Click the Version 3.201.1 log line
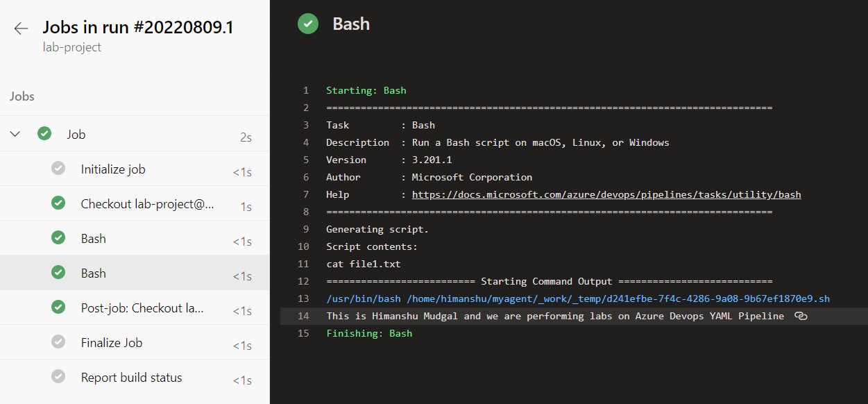Viewport: 868px width, 404px height. (x=389, y=160)
